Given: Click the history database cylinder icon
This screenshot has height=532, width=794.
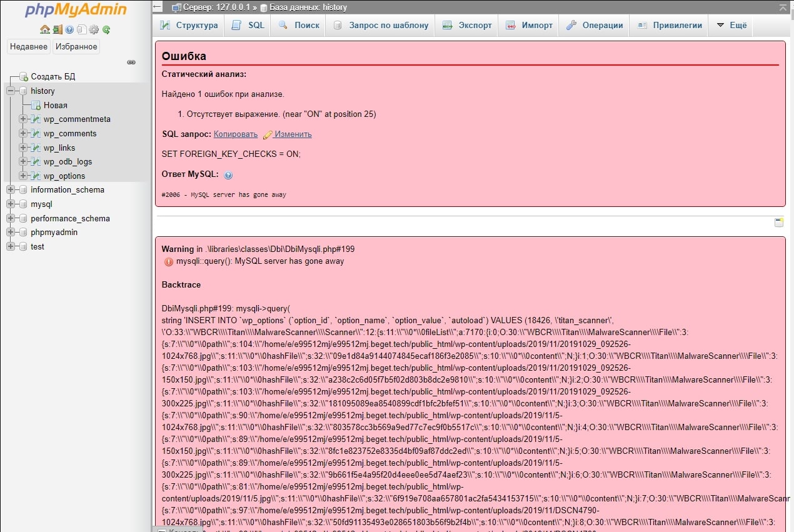Looking at the screenshot, I should pos(24,91).
